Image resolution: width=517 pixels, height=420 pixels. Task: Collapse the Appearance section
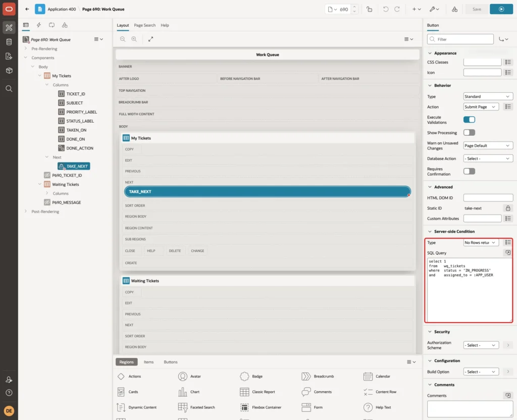pos(430,53)
